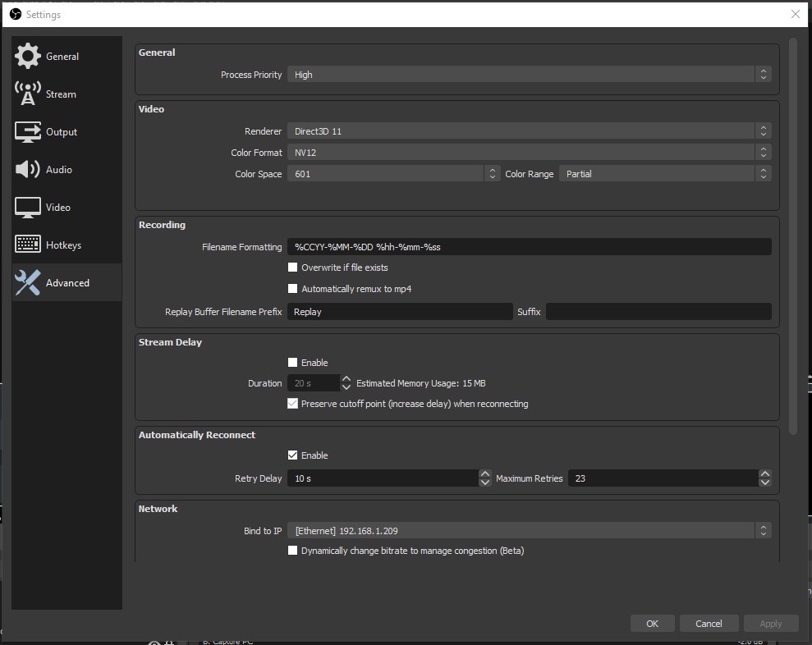Disable Automatically Reconnect Enable checkbox
The width and height of the screenshot is (812, 645).
(292, 455)
